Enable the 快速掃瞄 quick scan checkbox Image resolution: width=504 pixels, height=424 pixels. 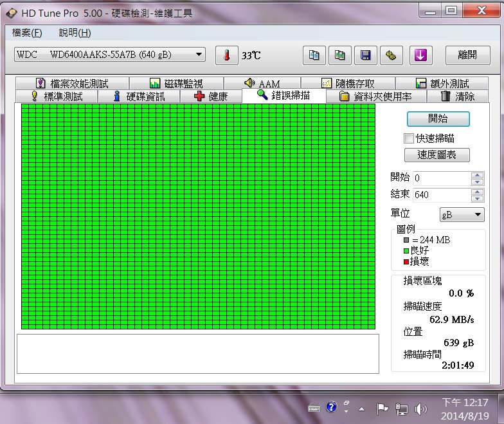click(408, 138)
